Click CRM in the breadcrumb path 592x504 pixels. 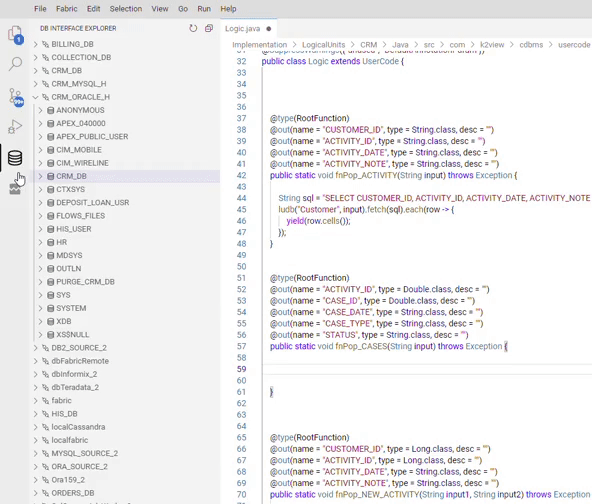[368, 45]
